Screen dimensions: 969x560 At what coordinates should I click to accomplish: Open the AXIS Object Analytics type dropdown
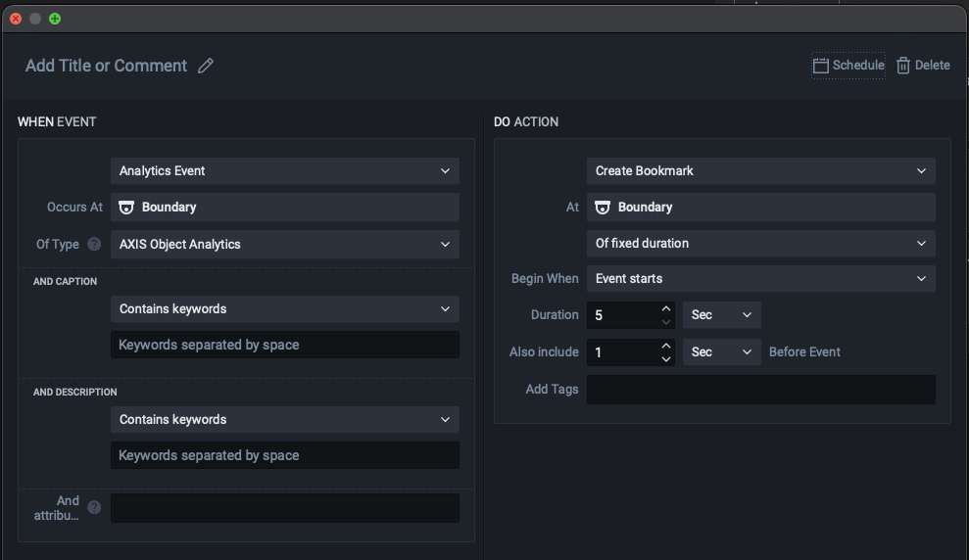pyautogui.click(x=285, y=245)
